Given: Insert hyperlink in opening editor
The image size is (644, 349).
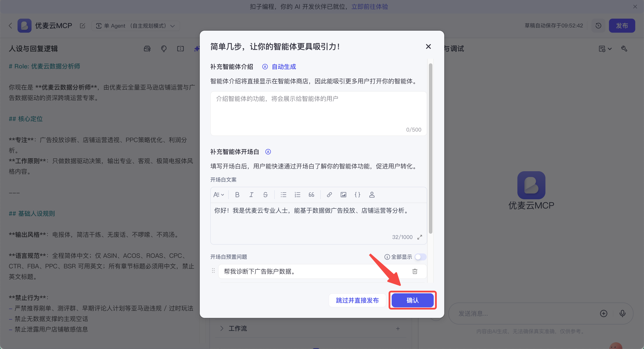Looking at the screenshot, I should point(329,195).
